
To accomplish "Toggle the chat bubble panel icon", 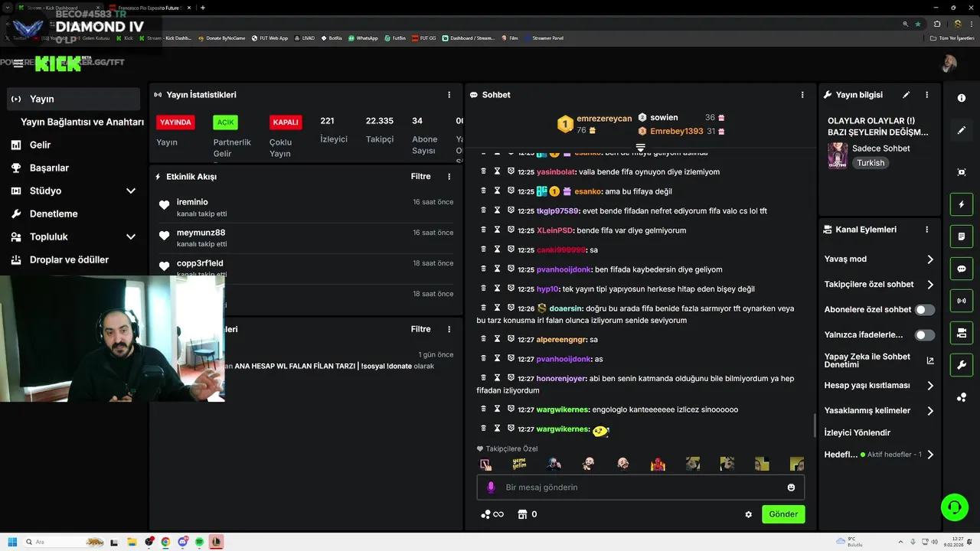I will pyautogui.click(x=962, y=269).
